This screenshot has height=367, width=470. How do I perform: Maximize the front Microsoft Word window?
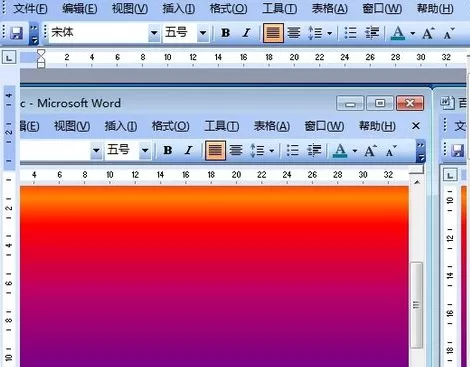(x=380, y=103)
